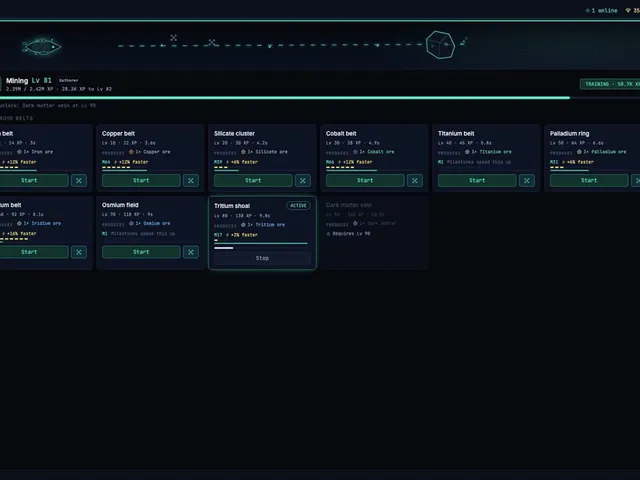Click the lock icon beside Requires Lv 90

pyautogui.click(x=328, y=234)
